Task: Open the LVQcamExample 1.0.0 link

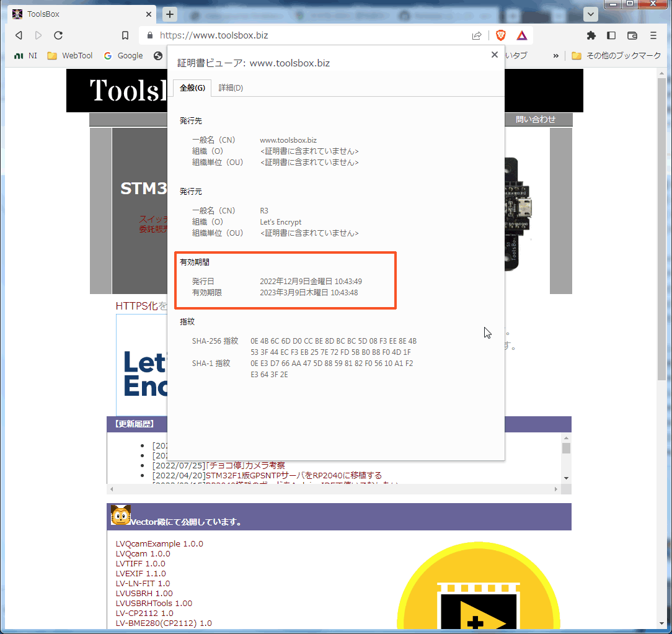Action: point(159,544)
